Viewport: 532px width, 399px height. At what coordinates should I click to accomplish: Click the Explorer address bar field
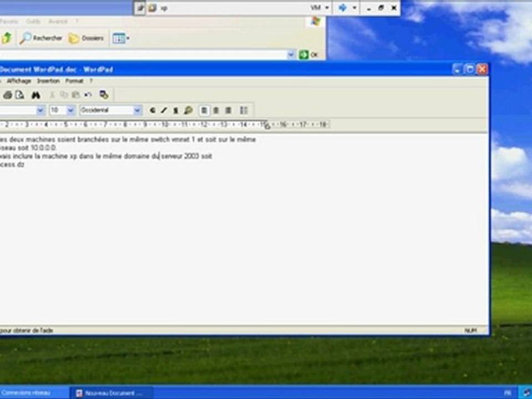pos(144,54)
